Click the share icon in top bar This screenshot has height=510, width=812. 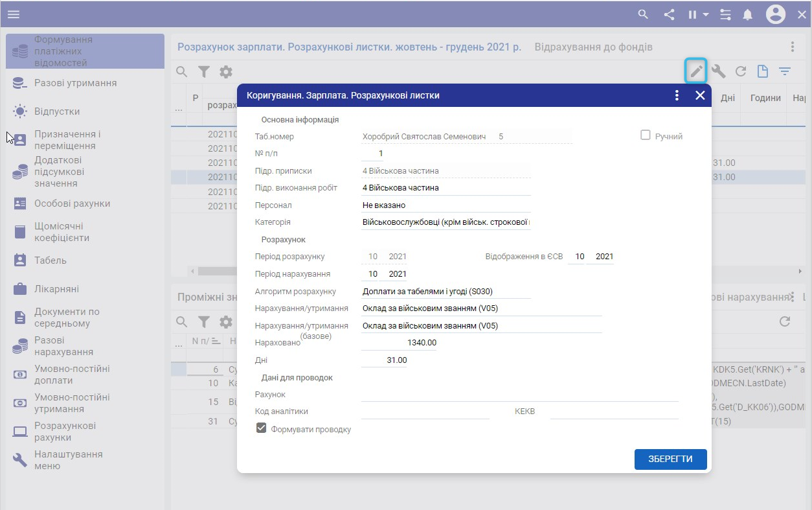(x=669, y=14)
